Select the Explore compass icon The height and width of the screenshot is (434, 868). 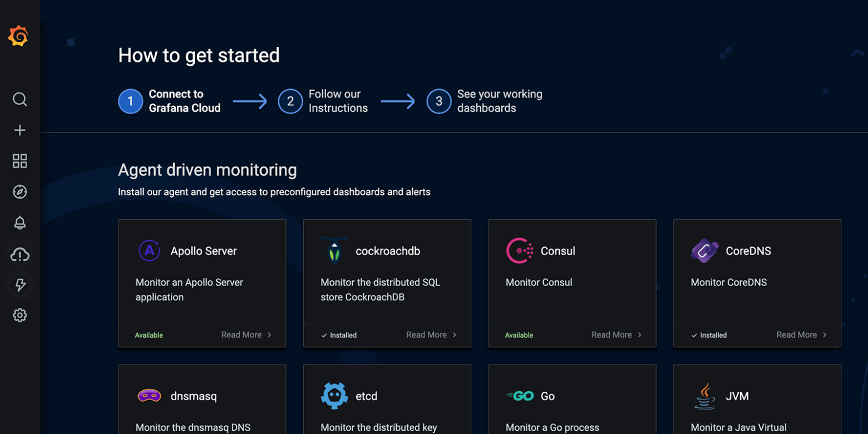(19, 191)
